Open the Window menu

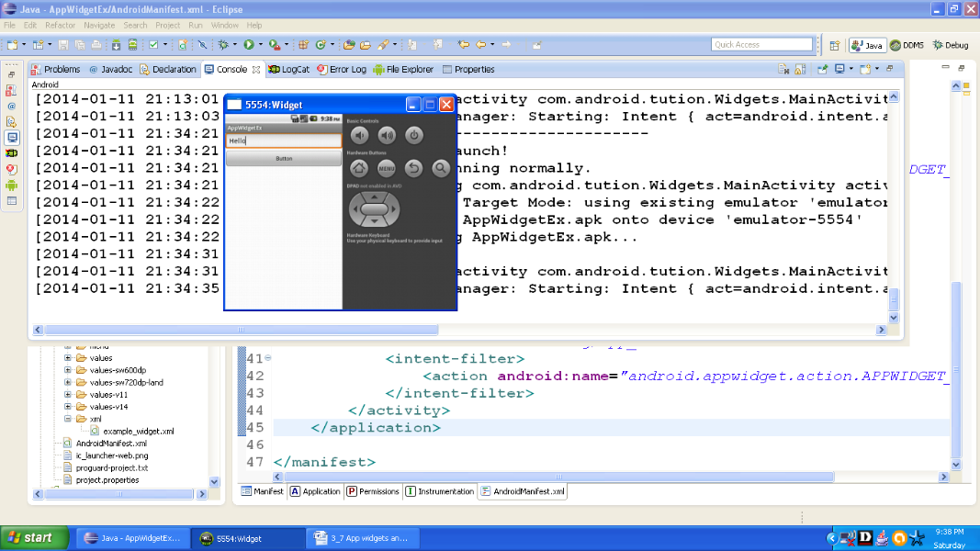coord(224,26)
